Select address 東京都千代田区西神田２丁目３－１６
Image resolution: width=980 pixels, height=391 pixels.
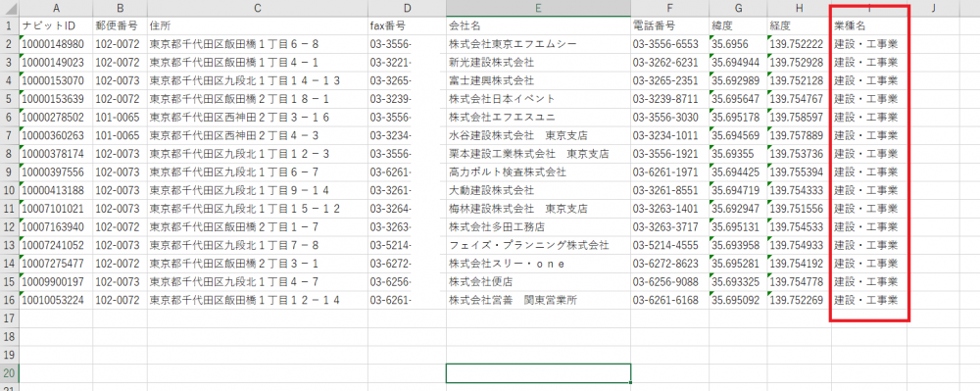(258, 118)
